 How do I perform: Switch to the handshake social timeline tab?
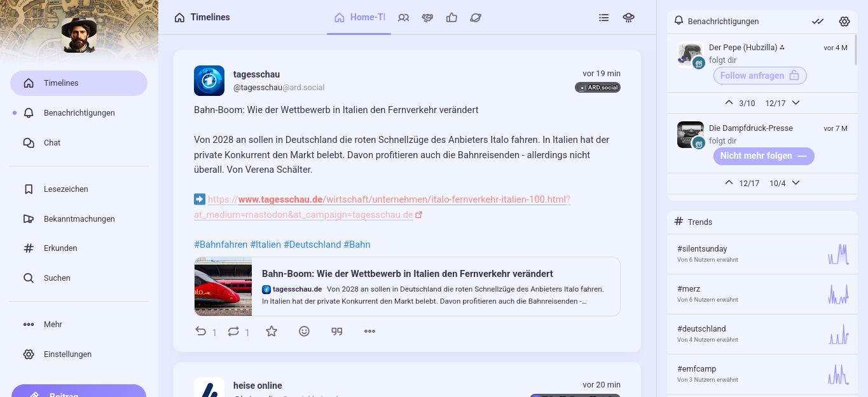(x=427, y=18)
